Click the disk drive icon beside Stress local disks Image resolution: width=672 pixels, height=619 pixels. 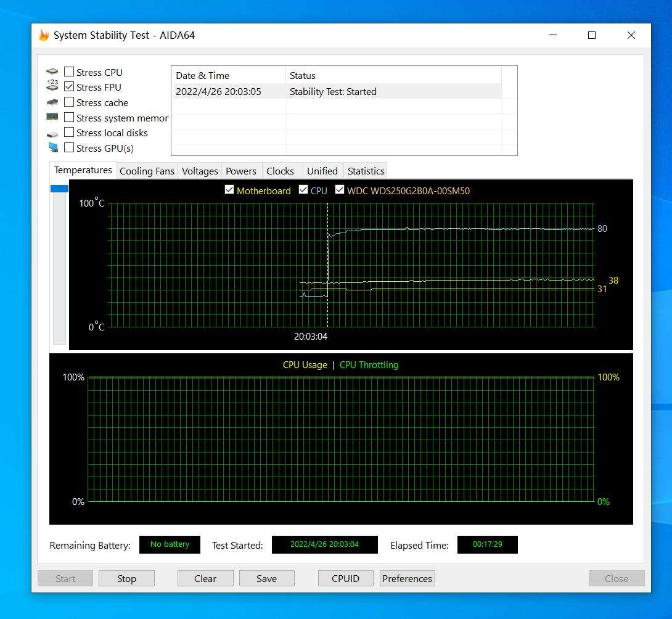(x=52, y=133)
